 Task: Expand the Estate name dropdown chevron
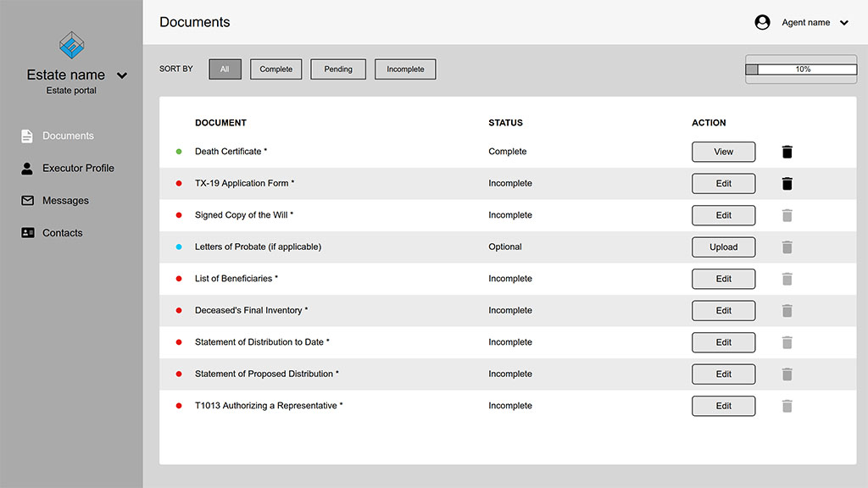pos(122,75)
